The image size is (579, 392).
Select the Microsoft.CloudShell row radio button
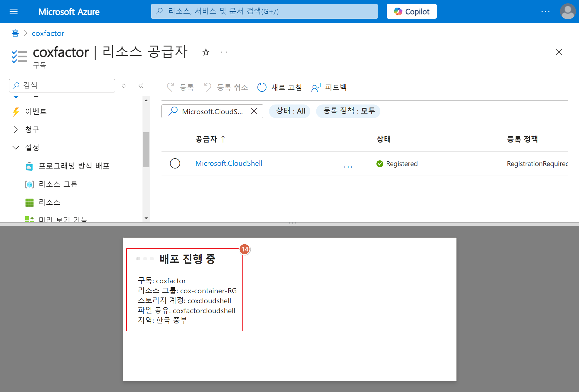pyautogui.click(x=175, y=163)
